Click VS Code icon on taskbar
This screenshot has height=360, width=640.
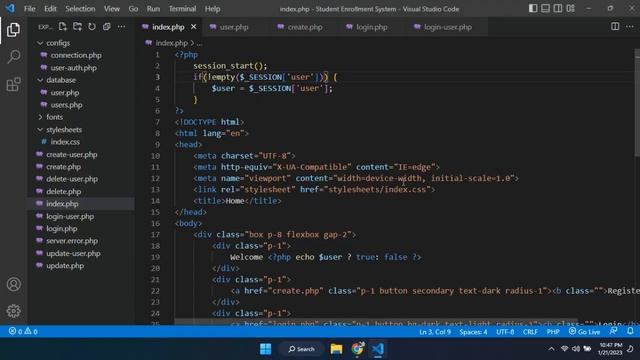click(378, 349)
